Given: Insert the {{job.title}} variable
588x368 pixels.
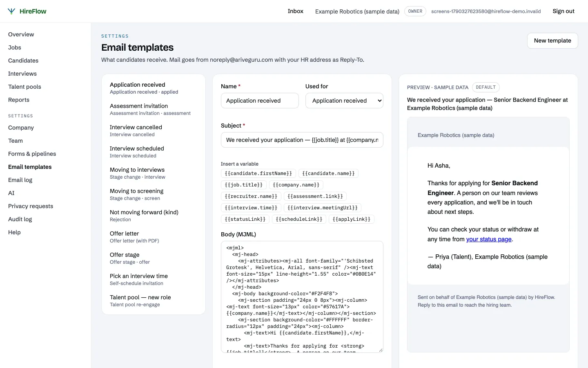Looking at the screenshot, I should (x=244, y=185).
